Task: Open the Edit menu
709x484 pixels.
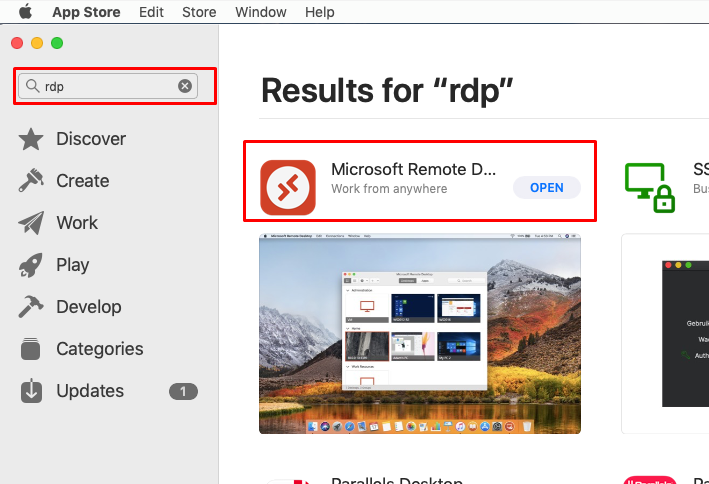Action: pos(151,12)
